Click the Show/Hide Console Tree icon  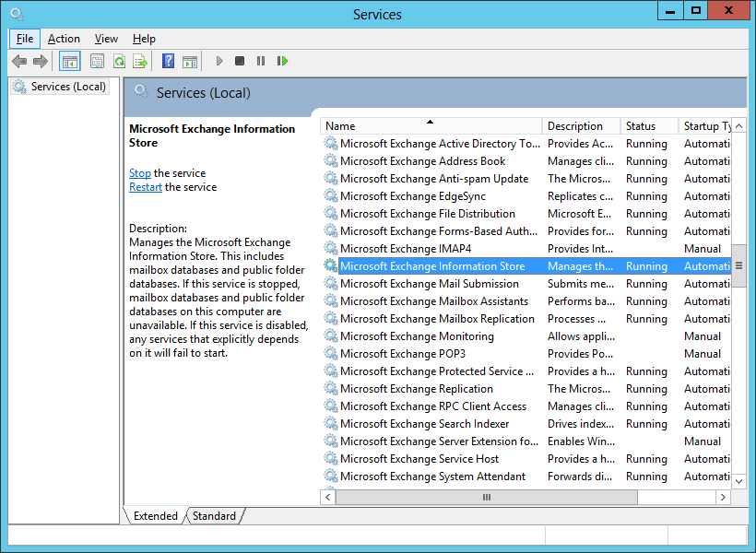pos(69,61)
